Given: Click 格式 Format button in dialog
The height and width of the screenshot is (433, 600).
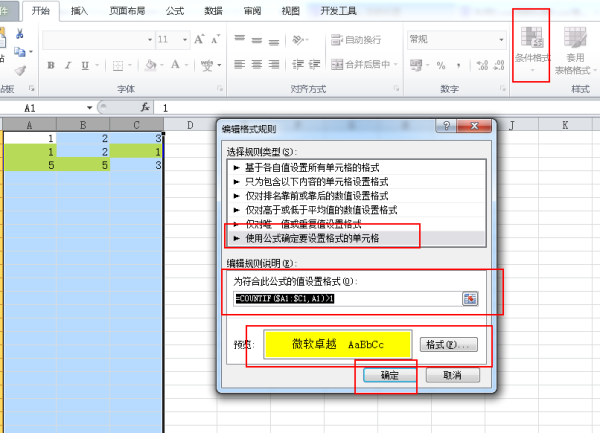Looking at the screenshot, I should (448, 345).
